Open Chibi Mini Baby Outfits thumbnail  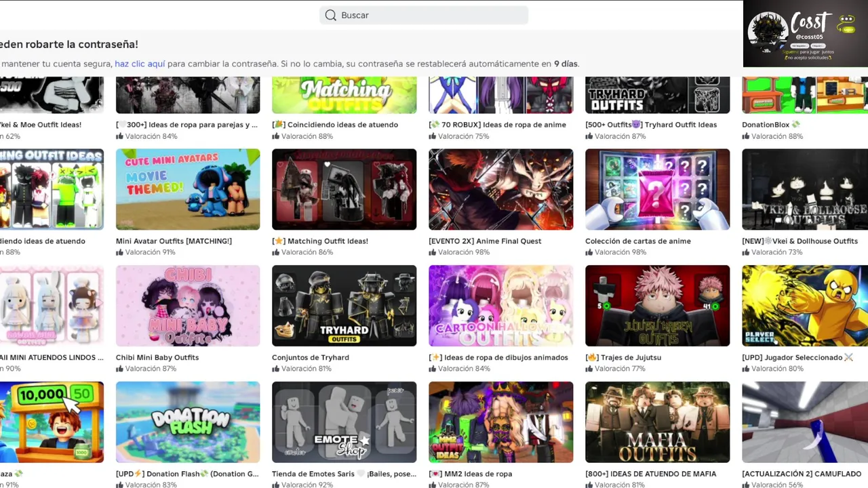188,306
